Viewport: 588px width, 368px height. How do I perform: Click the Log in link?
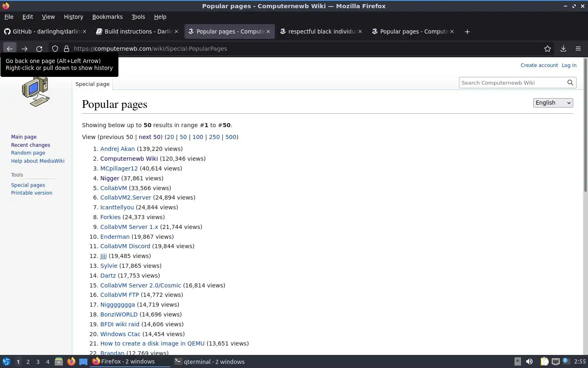click(569, 65)
